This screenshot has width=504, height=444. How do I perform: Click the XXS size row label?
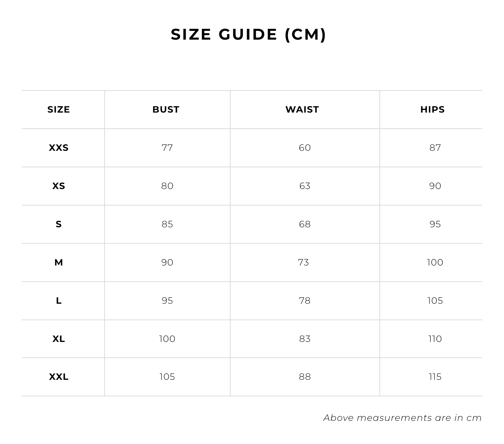pos(59,148)
